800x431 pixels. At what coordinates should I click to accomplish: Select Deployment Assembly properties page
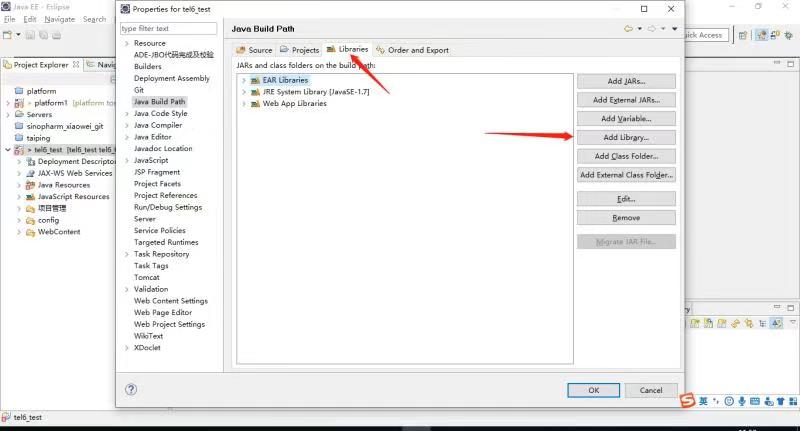(x=172, y=79)
